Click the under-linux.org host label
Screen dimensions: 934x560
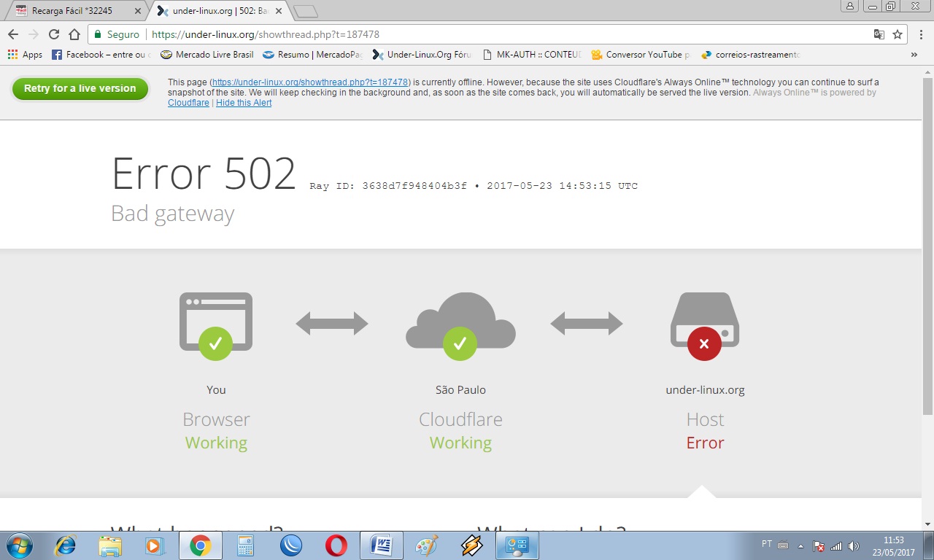pos(705,390)
